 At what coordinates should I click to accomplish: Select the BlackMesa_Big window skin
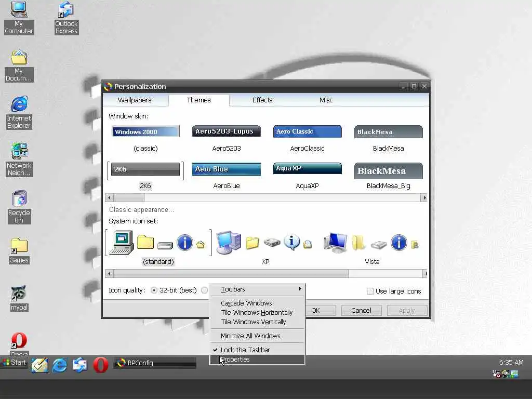pos(388,176)
